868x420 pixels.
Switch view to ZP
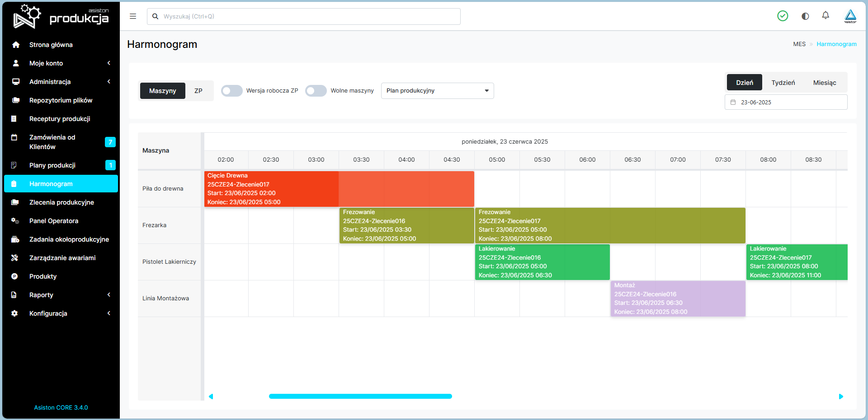(198, 91)
